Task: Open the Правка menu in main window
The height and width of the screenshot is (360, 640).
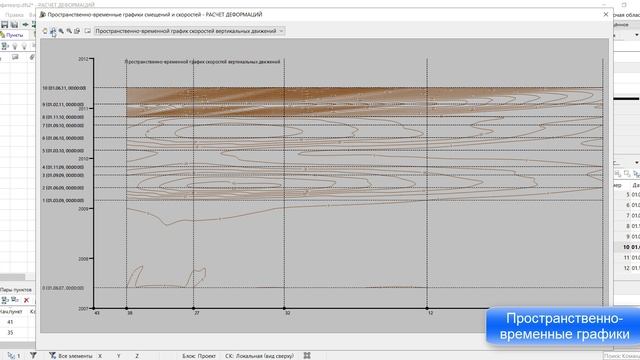Action: pyautogui.click(x=15, y=15)
